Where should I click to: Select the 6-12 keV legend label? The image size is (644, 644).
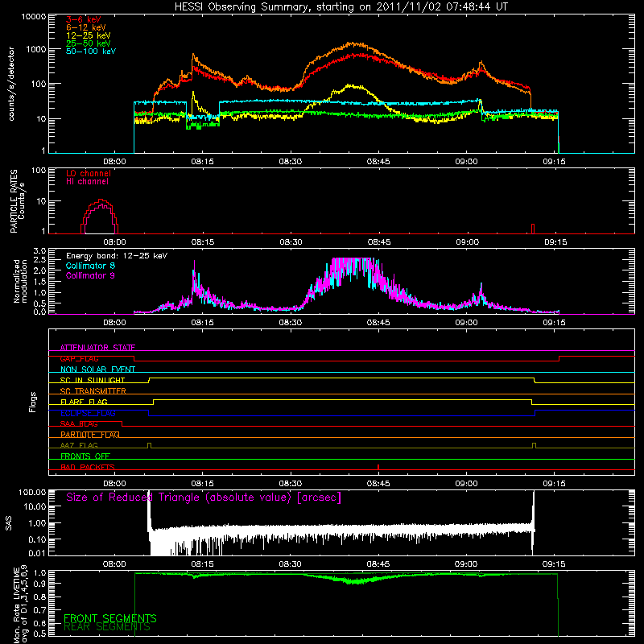pos(86,27)
